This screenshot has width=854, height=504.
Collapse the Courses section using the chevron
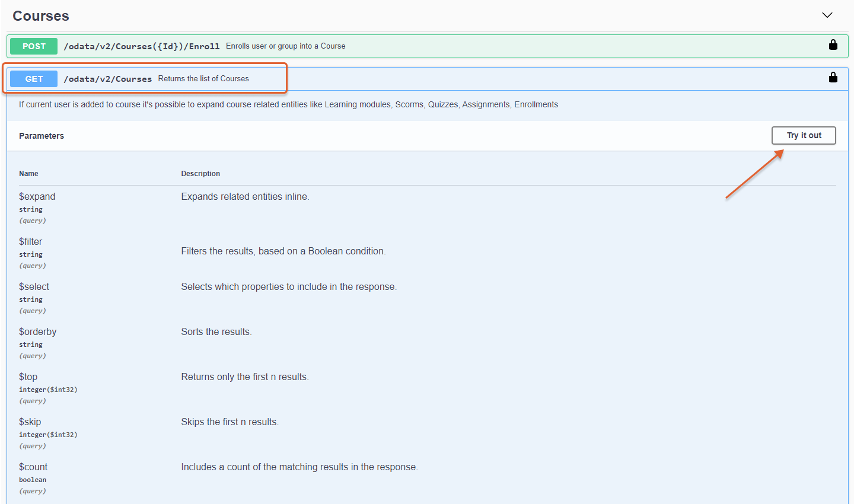tap(827, 15)
